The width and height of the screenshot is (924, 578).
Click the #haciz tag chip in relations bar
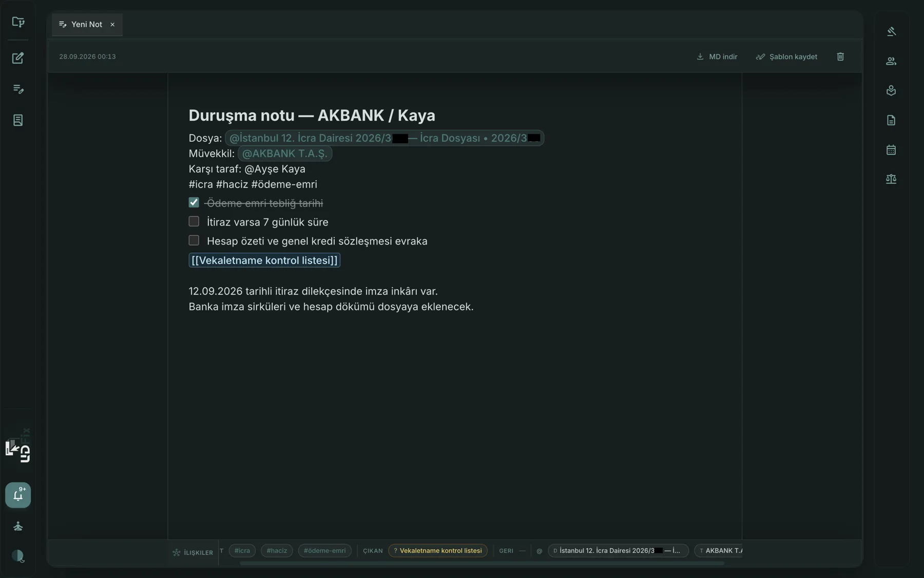[x=277, y=551]
